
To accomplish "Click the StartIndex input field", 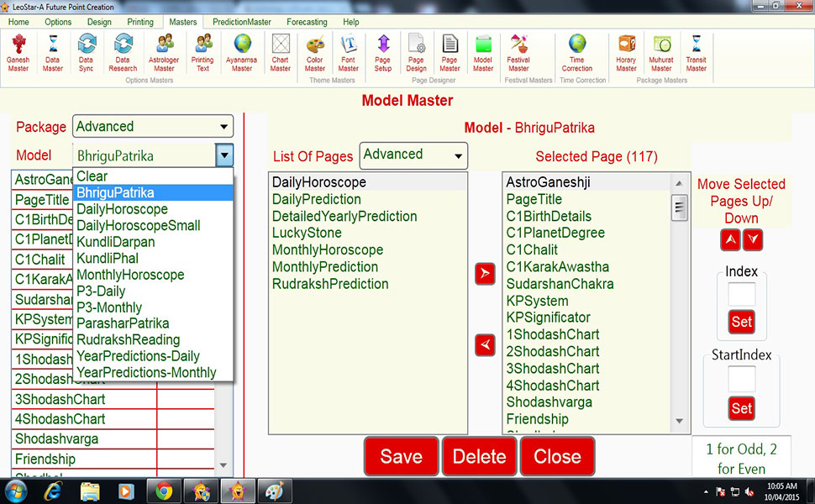I will click(x=742, y=379).
